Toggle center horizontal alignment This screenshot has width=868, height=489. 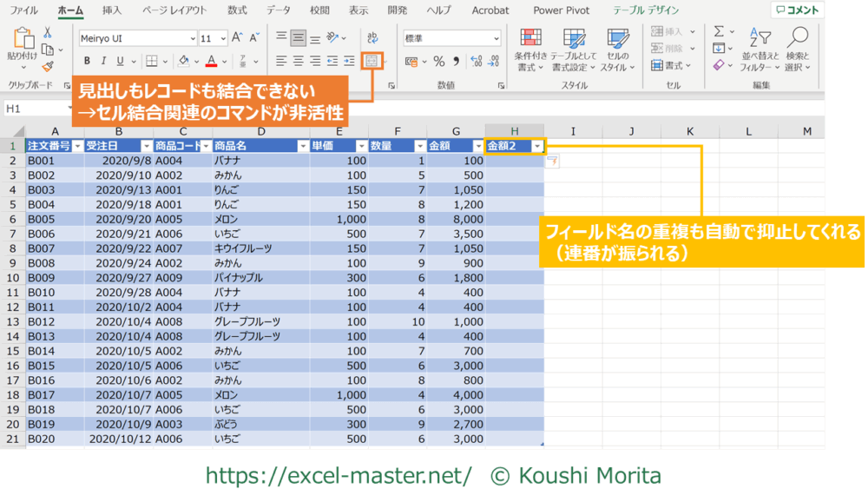coord(298,62)
